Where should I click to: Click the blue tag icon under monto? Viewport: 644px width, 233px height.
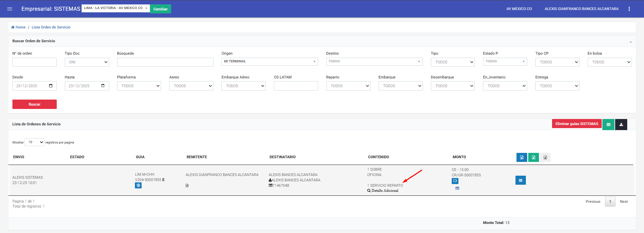[x=455, y=181]
